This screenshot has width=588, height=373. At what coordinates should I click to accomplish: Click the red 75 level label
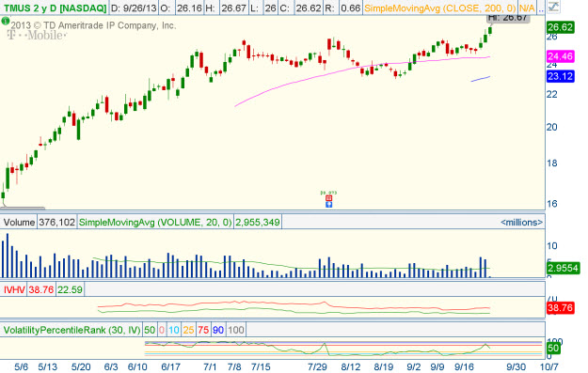(x=203, y=330)
